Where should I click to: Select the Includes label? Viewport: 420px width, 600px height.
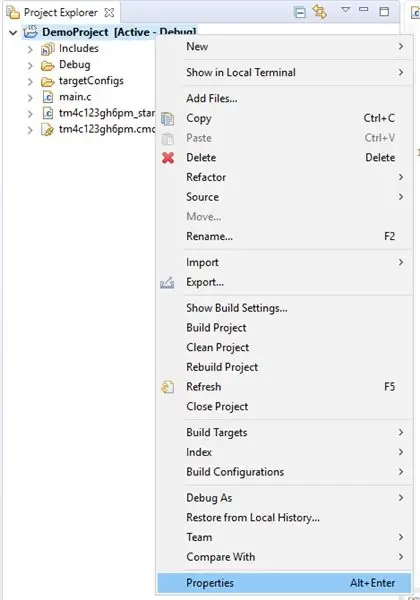point(78,49)
